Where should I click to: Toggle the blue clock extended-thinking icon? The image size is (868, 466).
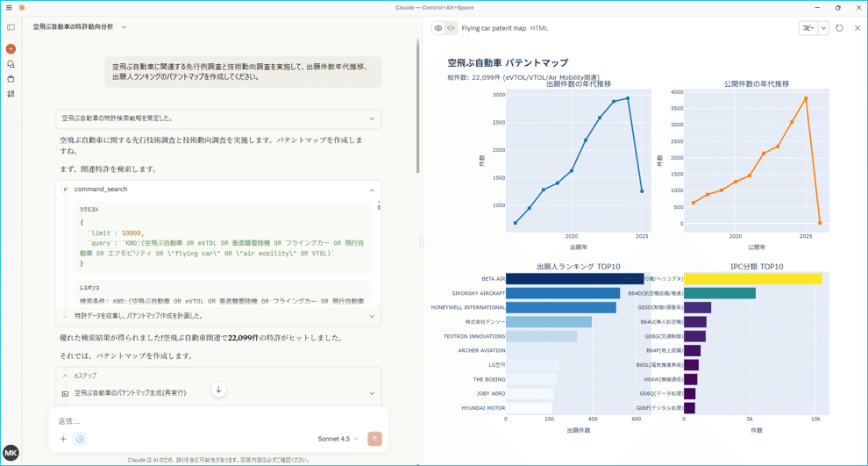tap(80, 439)
